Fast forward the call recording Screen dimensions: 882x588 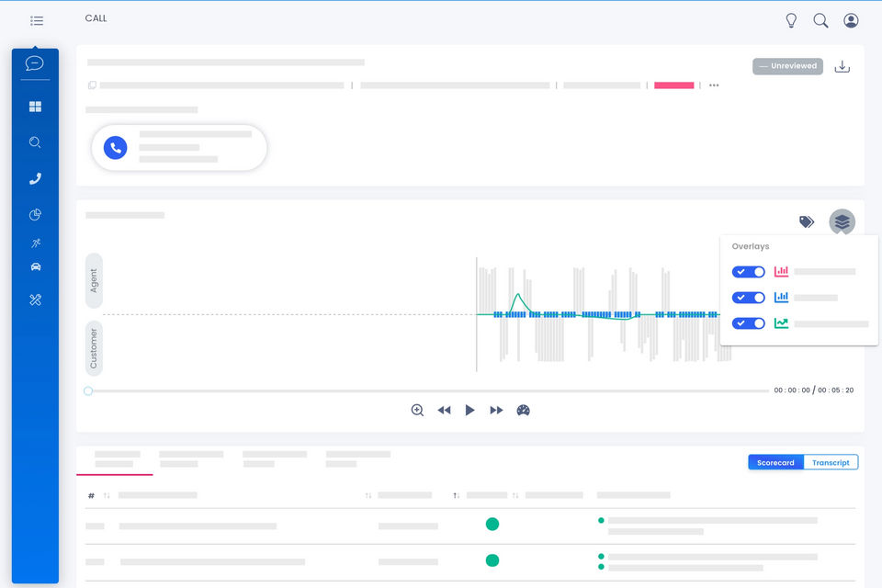point(496,410)
